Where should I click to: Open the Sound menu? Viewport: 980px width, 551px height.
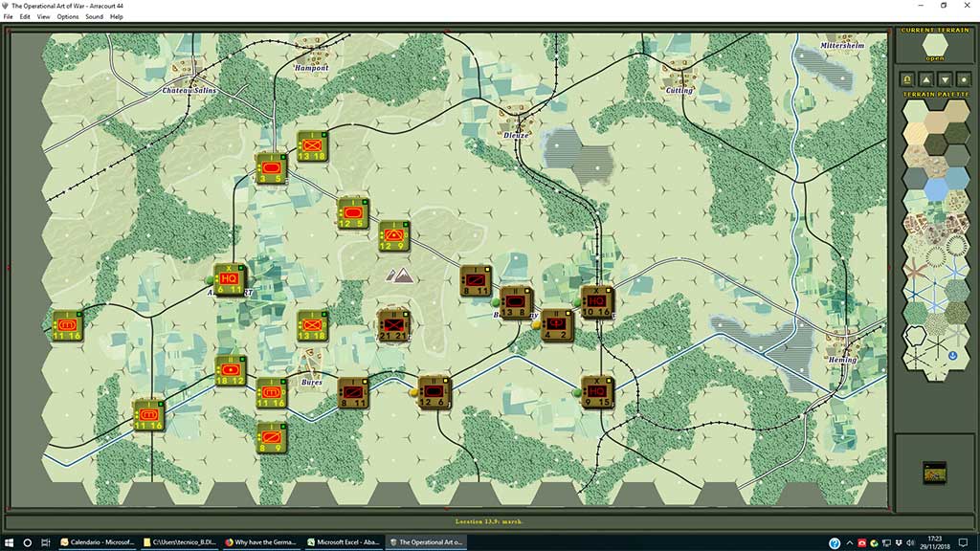[95, 17]
